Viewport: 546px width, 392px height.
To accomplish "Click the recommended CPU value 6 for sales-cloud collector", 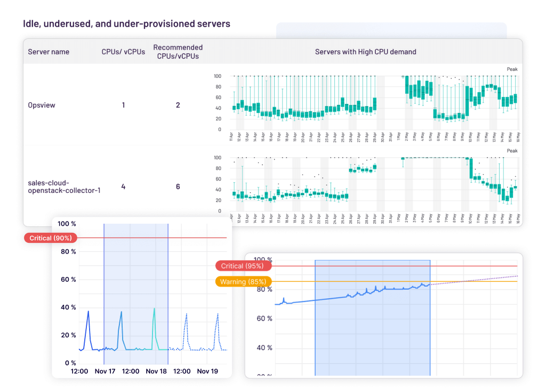I will (x=178, y=186).
